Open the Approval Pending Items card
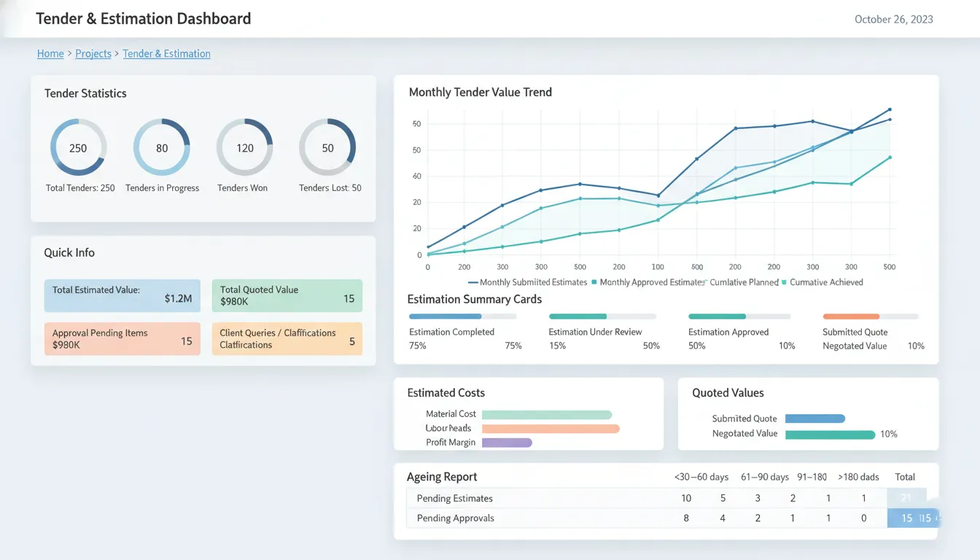The width and height of the screenshot is (980, 560). point(122,339)
